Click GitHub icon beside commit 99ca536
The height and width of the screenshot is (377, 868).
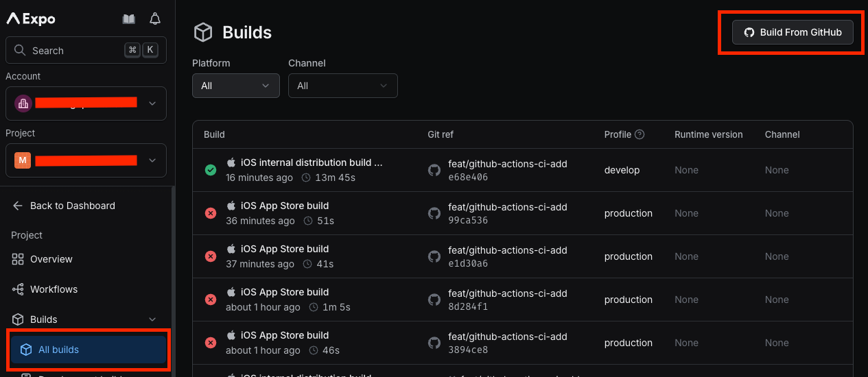click(434, 213)
